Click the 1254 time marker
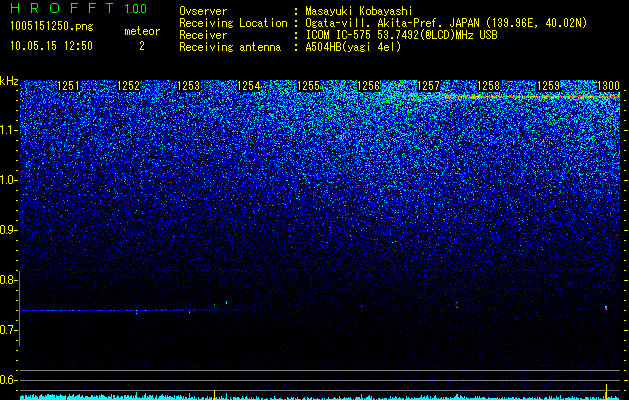This screenshot has width=629, height=400. tap(248, 86)
